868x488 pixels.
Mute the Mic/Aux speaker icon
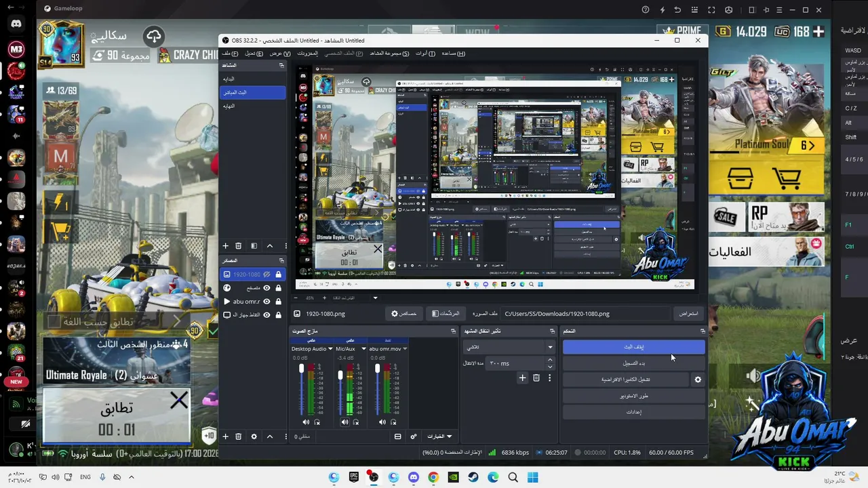[344, 422]
